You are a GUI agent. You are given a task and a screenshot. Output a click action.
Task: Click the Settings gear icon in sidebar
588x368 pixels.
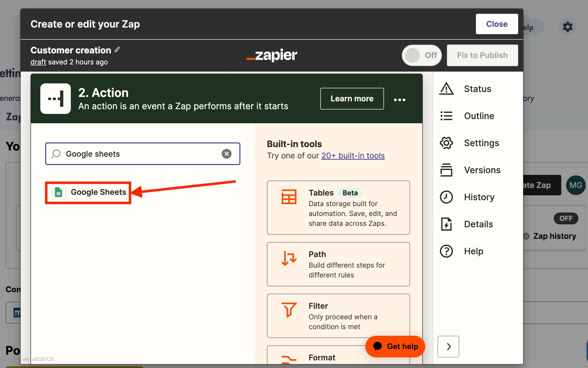point(446,143)
